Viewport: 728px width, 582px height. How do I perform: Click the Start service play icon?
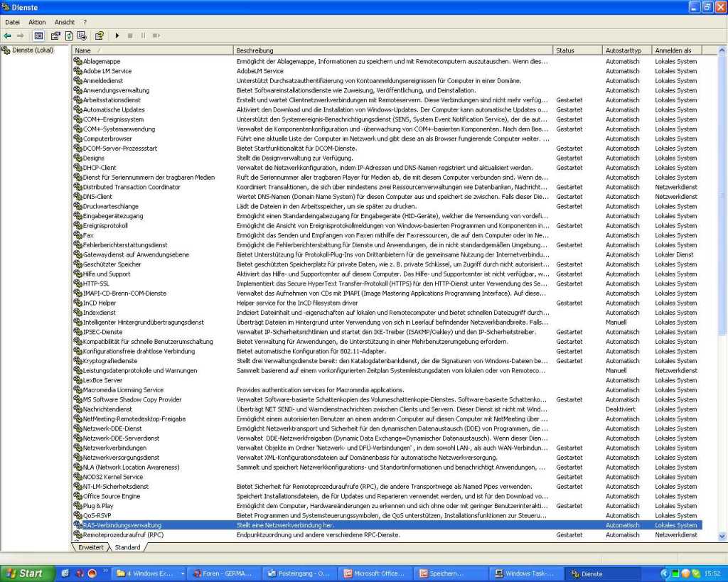click(117, 36)
